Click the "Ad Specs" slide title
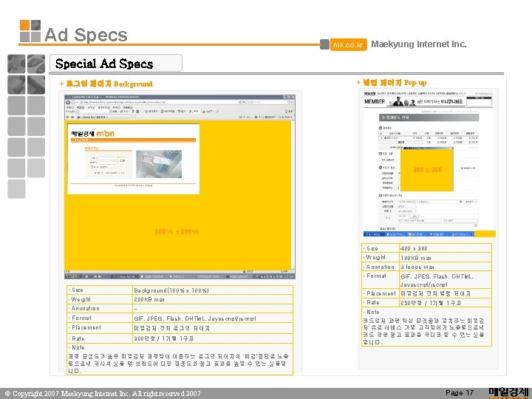532x399 pixels. [86, 35]
